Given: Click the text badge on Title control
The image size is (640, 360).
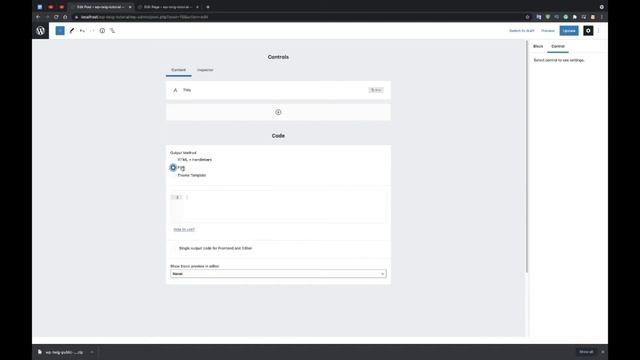Looking at the screenshot, I should coord(376,90).
